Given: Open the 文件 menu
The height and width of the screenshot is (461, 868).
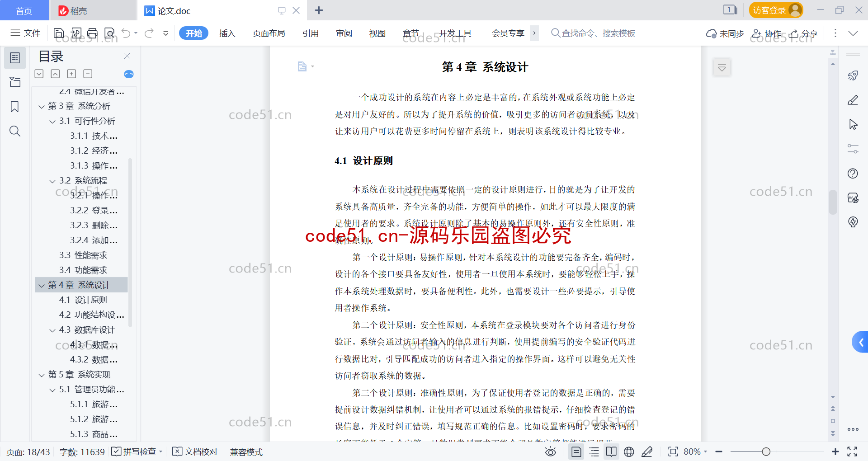Looking at the screenshot, I should pos(26,33).
